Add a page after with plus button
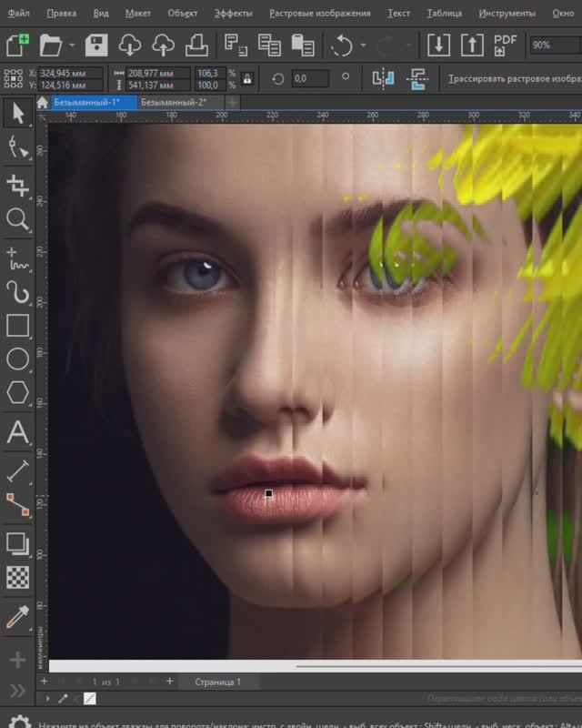Screen dimensions: 582x728 point(170,681)
